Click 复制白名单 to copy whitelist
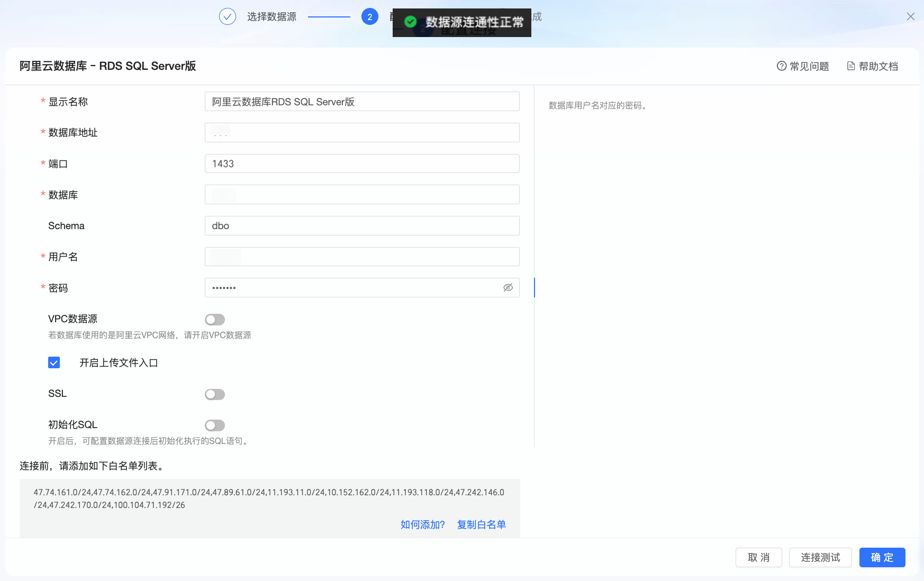 pyautogui.click(x=482, y=524)
